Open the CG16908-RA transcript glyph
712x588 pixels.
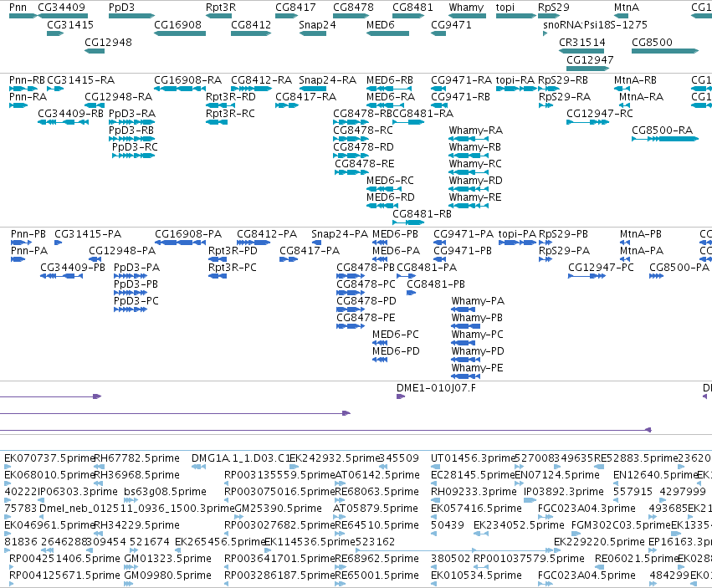pyautogui.click(x=180, y=89)
